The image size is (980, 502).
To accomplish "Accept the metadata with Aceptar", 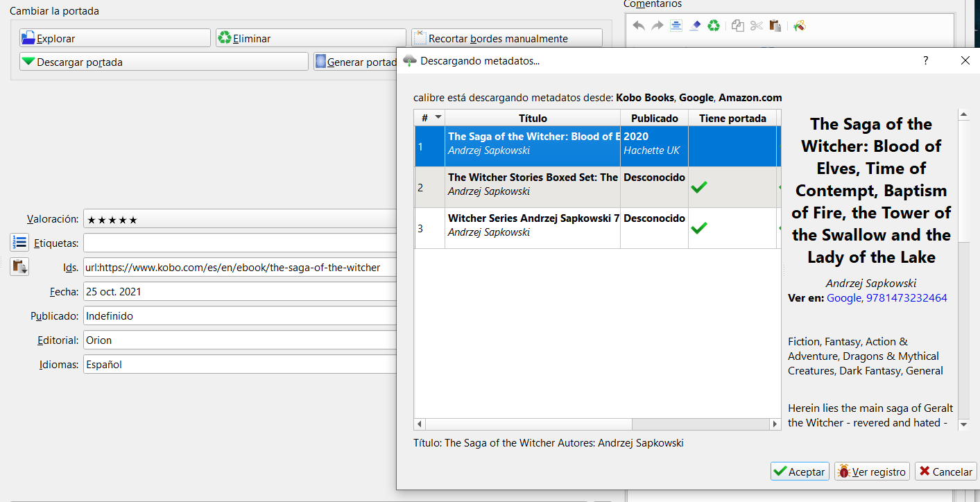I will (800, 471).
